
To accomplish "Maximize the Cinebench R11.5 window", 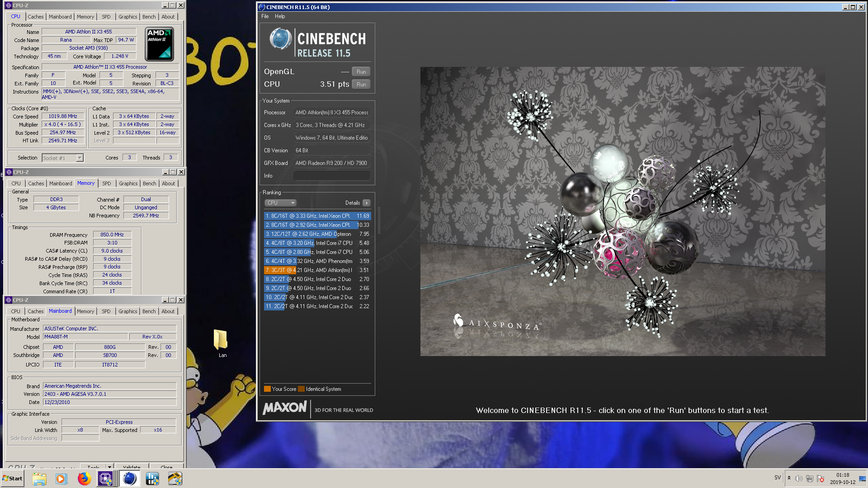I will (853, 7).
